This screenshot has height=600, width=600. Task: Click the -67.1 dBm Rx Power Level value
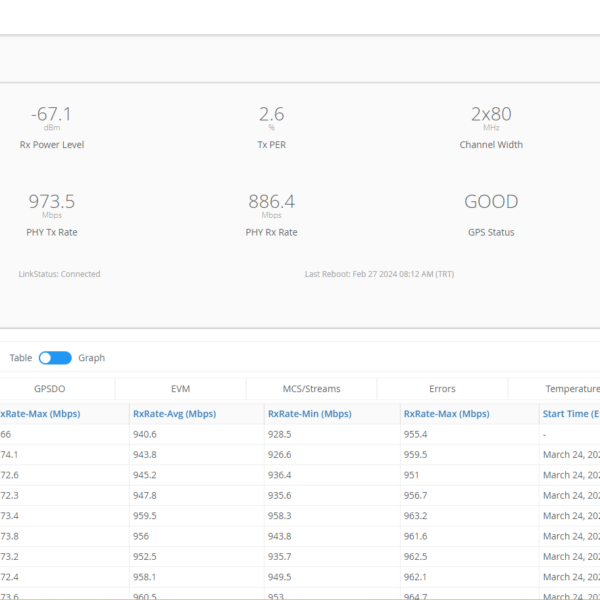pyautogui.click(x=51, y=114)
